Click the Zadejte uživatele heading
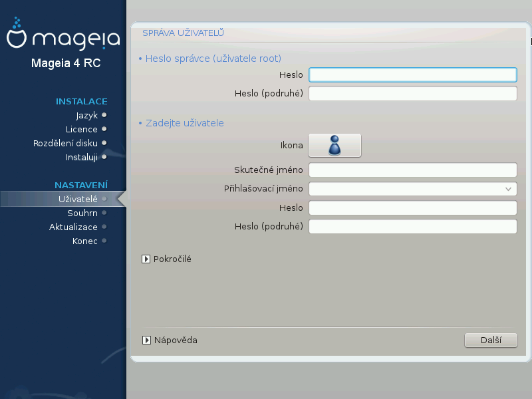Viewport: 532px width, 399px height. pos(185,123)
